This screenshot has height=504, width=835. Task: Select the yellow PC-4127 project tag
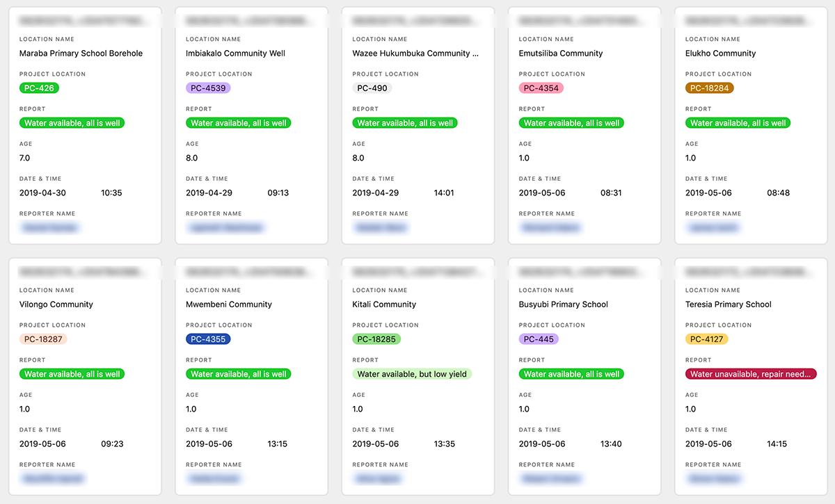pos(707,339)
